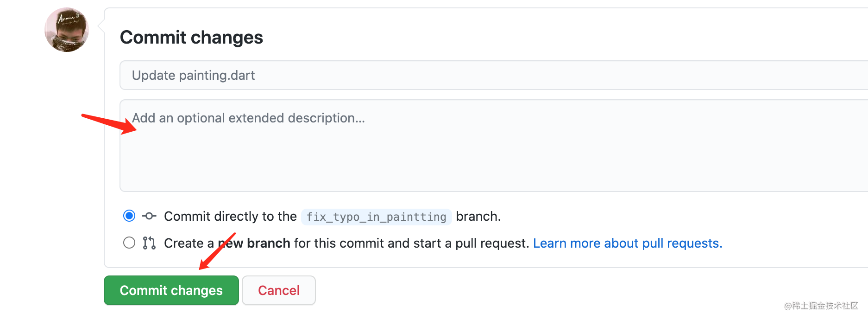Click the git commit icon
This screenshot has height=320, width=868.
[x=149, y=216]
